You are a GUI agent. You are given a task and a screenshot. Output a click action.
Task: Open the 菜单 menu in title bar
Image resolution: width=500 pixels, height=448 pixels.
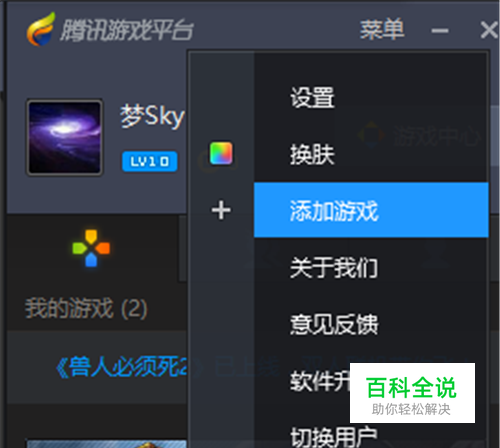point(382,29)
